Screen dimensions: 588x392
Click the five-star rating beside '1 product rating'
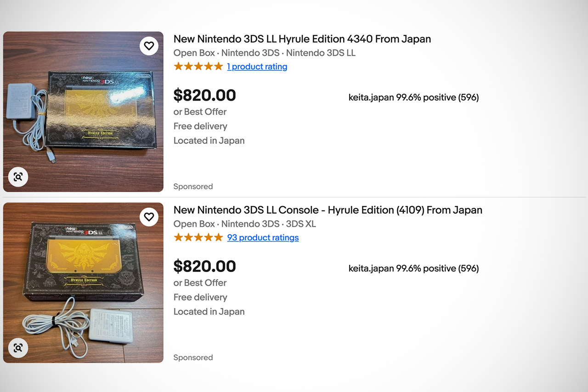point(198,66)
